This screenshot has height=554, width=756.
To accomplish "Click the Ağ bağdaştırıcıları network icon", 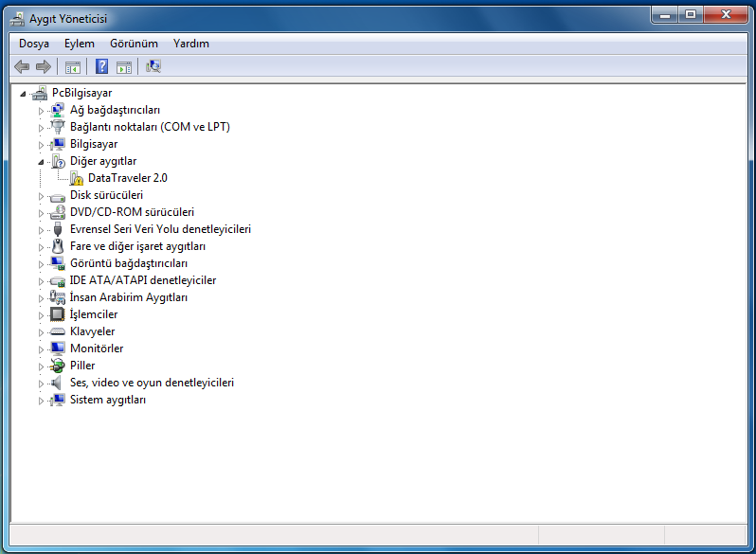I will [x=58, y=110].
